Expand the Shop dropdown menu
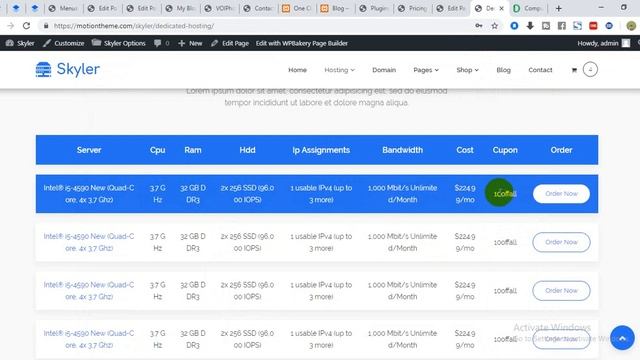This screenshot has height=360, width=640. (467, 70)
